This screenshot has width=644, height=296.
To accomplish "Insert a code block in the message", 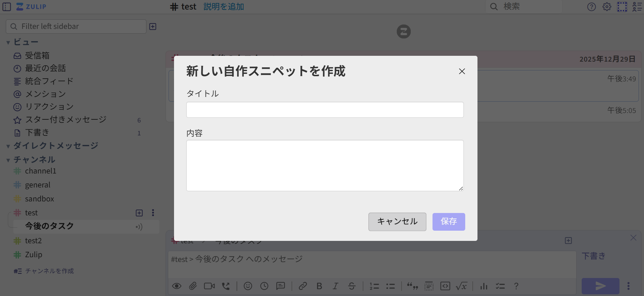I will [x=445, y=286].
